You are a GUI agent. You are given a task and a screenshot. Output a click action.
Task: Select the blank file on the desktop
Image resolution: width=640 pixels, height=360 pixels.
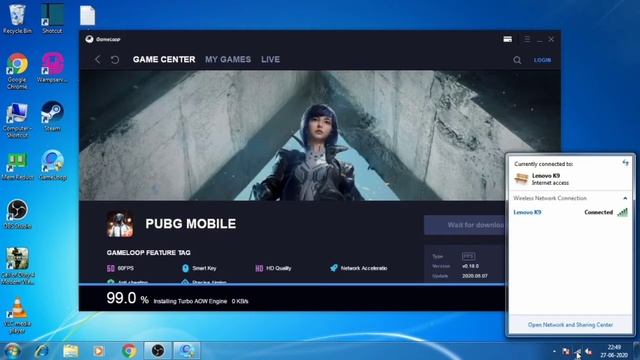click(x=87, y=16)
